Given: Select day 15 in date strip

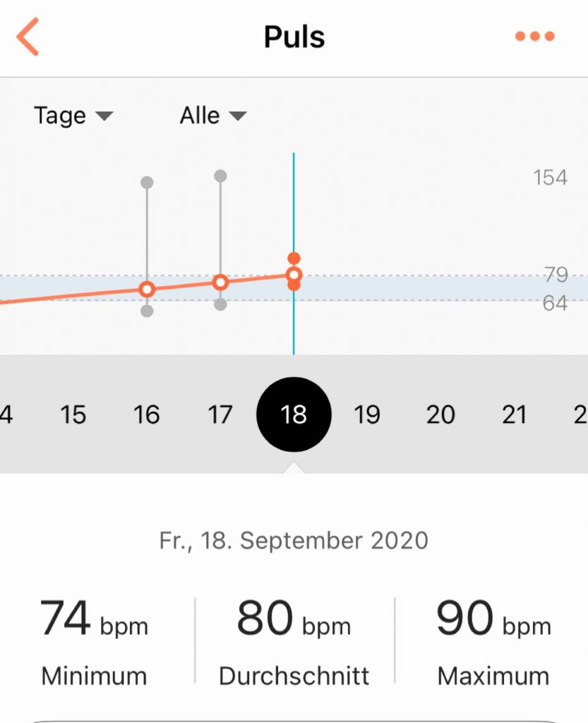Looking at the screenshot, I should point(73,414).
